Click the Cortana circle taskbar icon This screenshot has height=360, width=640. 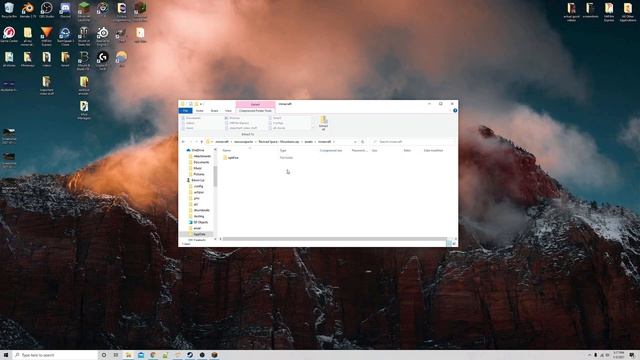(104, 355)
